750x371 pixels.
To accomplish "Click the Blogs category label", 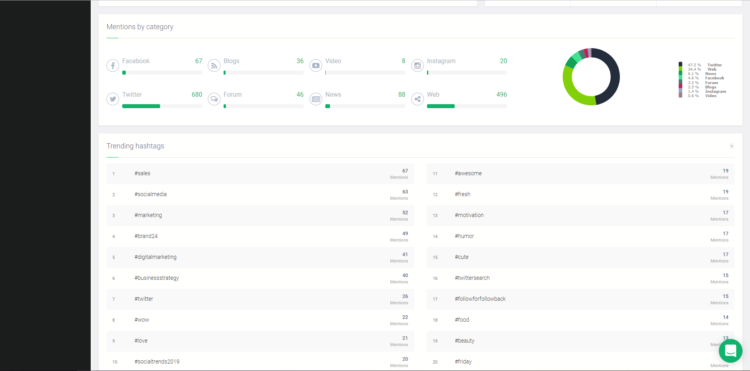I will pyautogui.click(x=232, y=61).
